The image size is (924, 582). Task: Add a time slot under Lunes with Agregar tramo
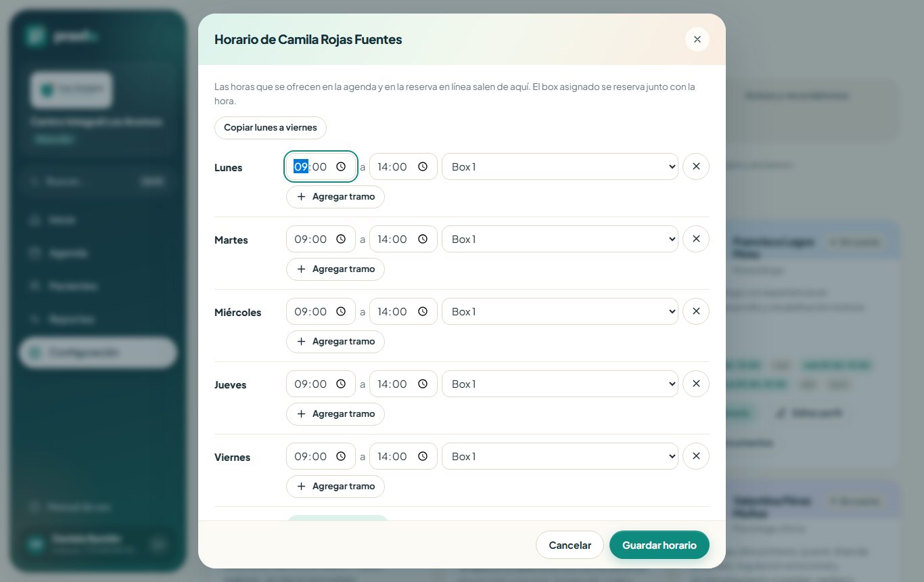[336, 197]
